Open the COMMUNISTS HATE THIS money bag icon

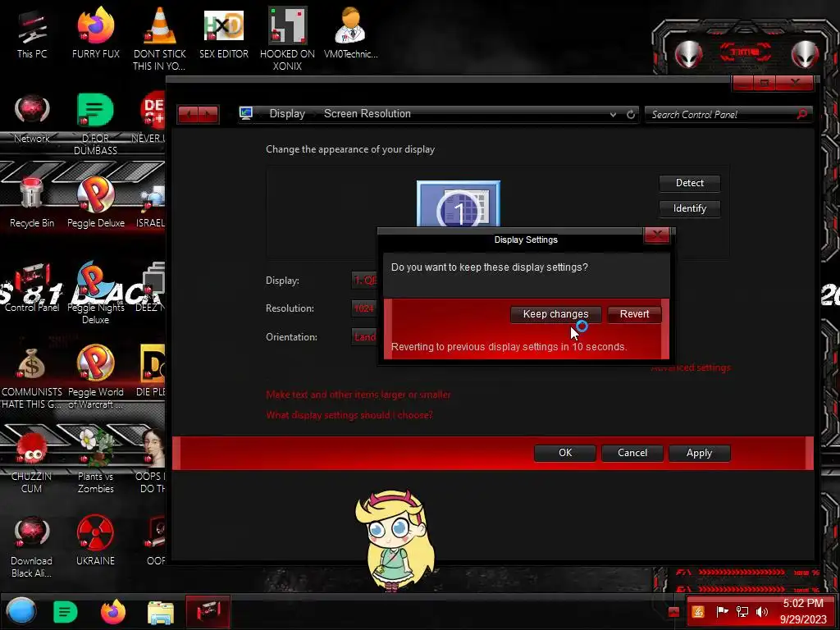point(32,377)
